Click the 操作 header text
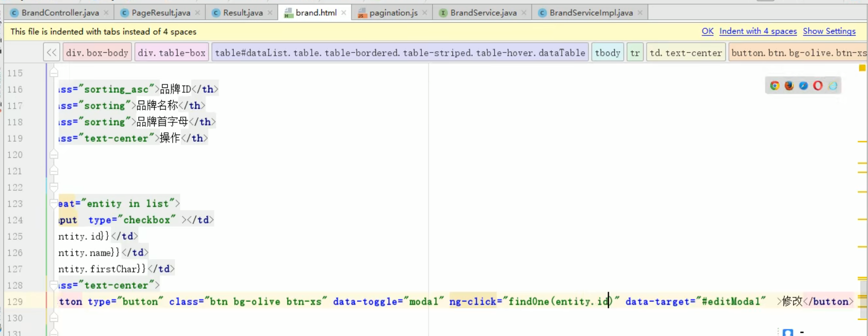Image resolution: width=868 pixels, height=336 pixels. pyautogui.click(x=170, y=138)
